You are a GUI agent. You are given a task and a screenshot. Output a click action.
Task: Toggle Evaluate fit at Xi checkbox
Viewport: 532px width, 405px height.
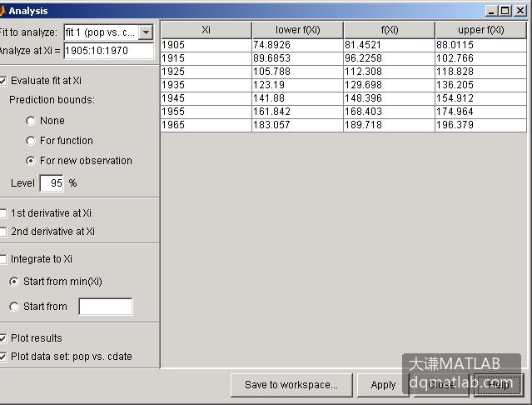pyautogui.click(x=2, y=81)
